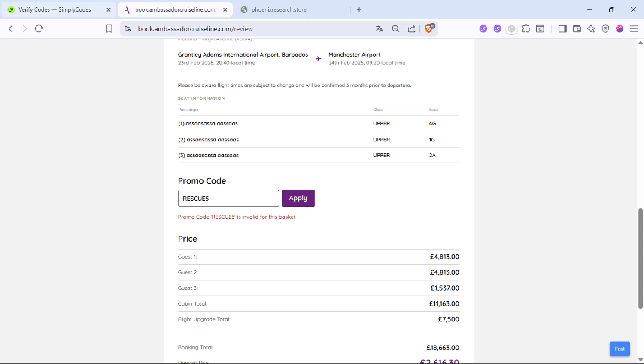The image size is (644, 364).
Task: Select the book.ambassadorcruiseline.com tab
Action: click(x=176, y=9)
